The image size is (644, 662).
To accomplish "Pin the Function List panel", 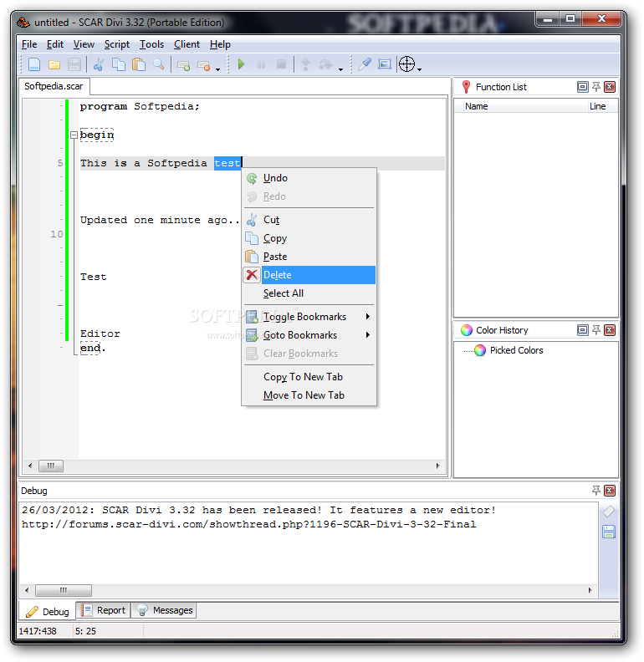I will (x=595, y=87).
